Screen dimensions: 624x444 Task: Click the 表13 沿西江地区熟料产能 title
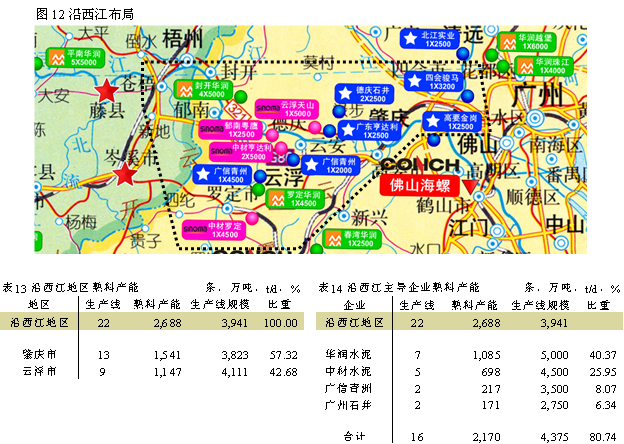click(x=70, y=287)
